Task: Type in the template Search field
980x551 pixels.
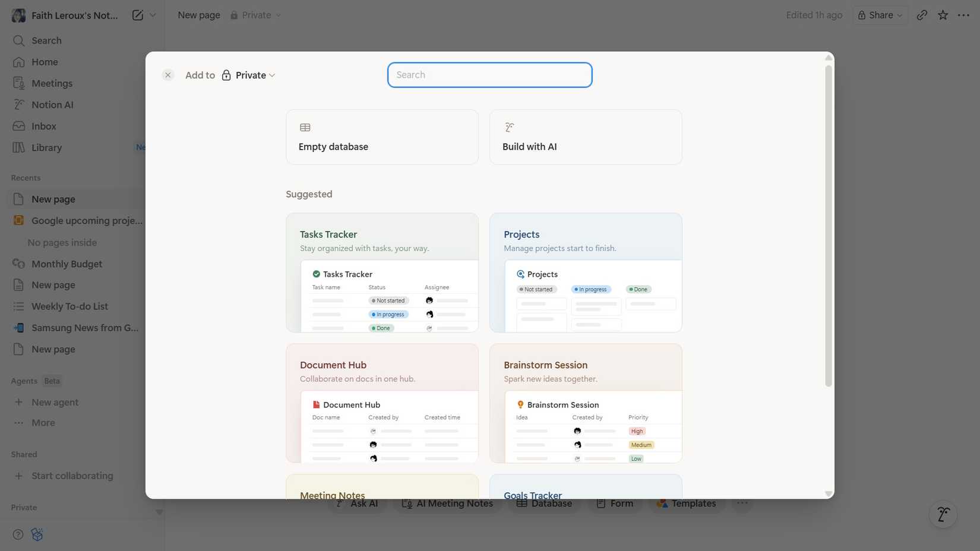Action: [489, 75]
